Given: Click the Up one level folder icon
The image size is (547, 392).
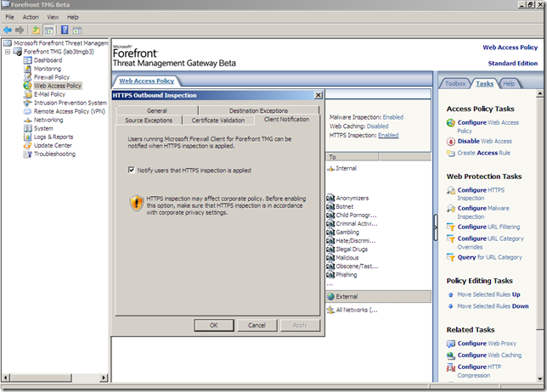Looking at the screenshot, I should click(x=36, y=31).
